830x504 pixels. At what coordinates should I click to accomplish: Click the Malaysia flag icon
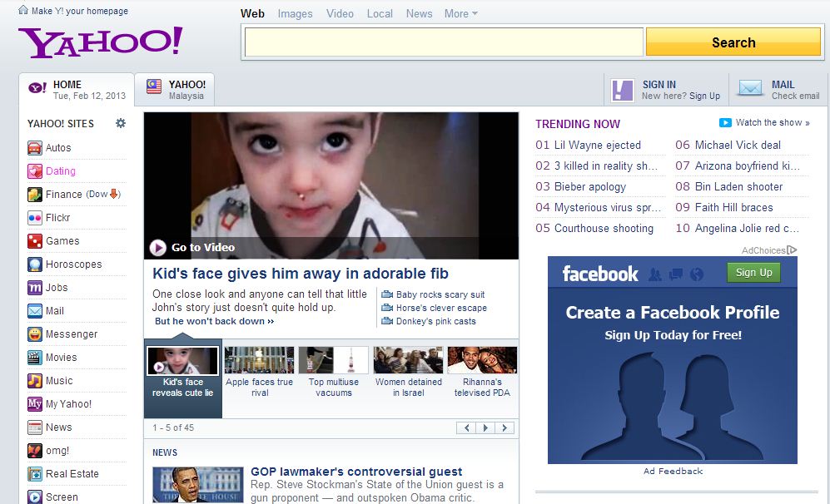coord(154,86)
